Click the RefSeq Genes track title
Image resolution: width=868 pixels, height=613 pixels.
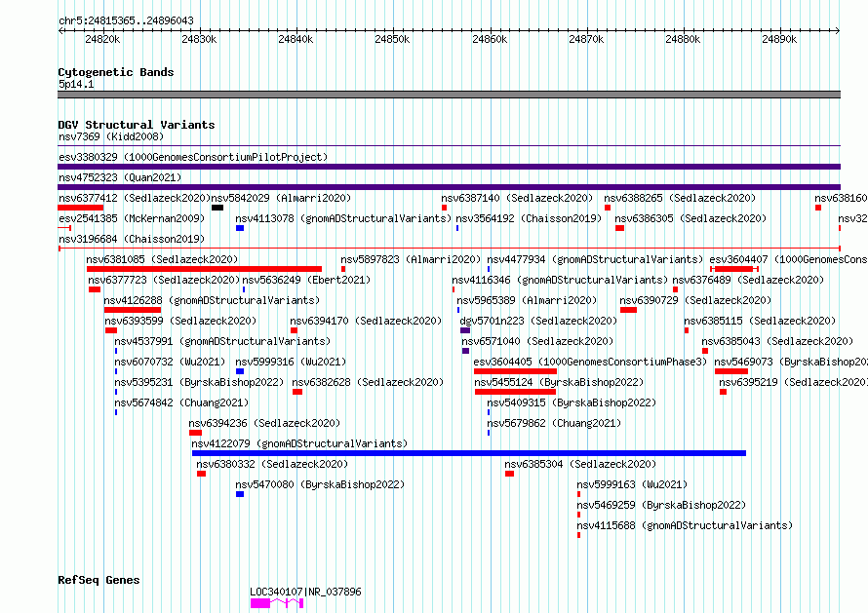point(99,580)
